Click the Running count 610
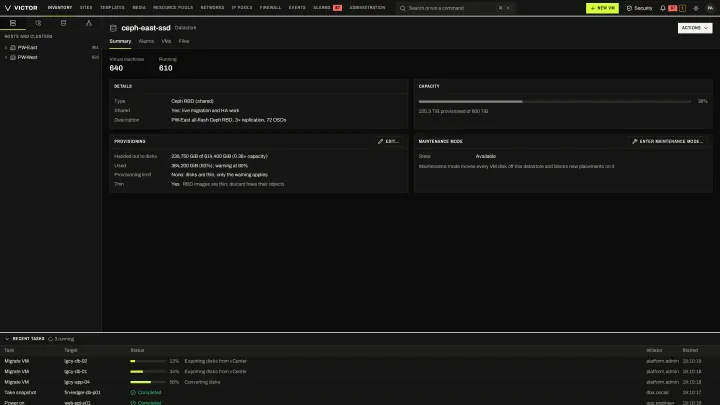This screenshot has height=405, width=720. pos(166,68)
